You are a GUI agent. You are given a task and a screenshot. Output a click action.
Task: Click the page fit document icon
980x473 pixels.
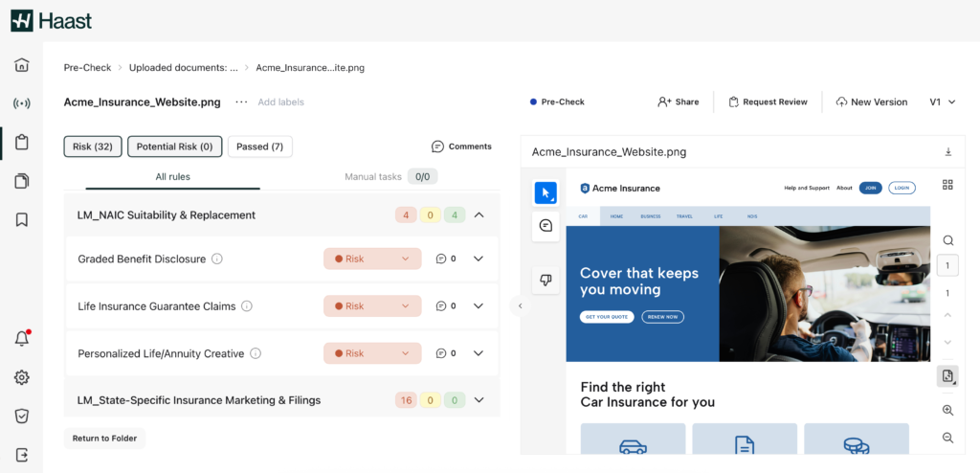coord(947,376)
